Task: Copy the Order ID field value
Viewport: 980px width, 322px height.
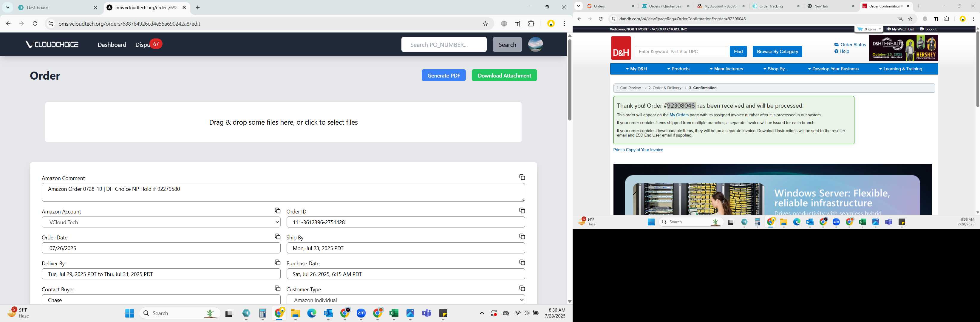Action: 522,210
